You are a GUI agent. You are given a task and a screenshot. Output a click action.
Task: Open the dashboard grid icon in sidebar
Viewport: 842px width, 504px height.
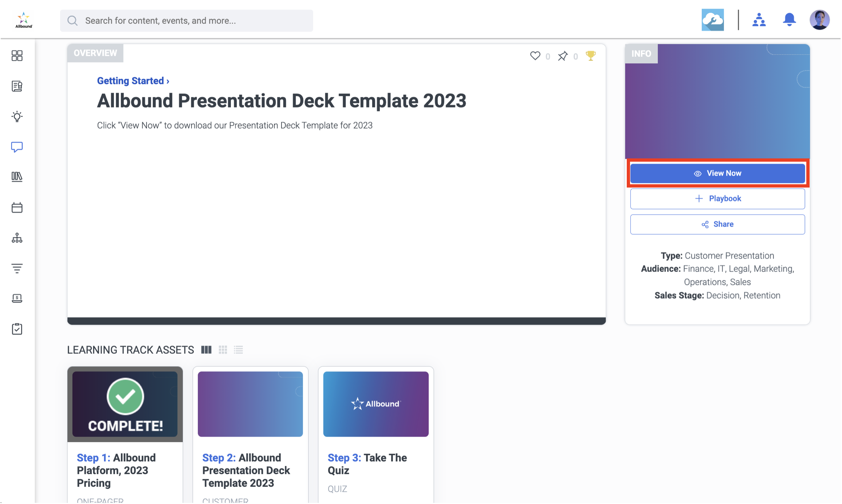point(17,56)
